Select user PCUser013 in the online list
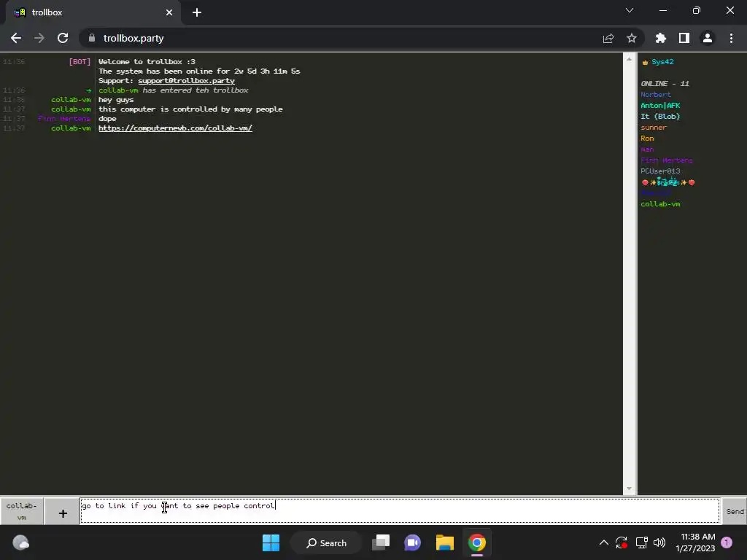This screenshot has height=560, width=747. coord(660,171)
